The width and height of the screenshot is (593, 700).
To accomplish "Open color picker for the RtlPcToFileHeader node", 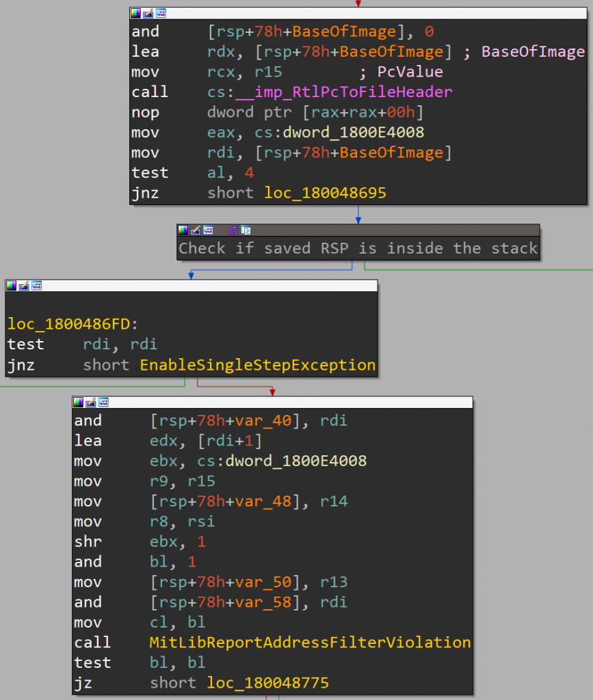I will coord(136,13).
